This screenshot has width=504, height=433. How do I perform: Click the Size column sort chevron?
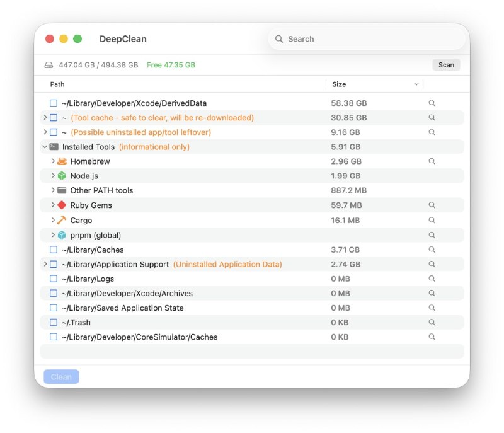tap(416, 84)
